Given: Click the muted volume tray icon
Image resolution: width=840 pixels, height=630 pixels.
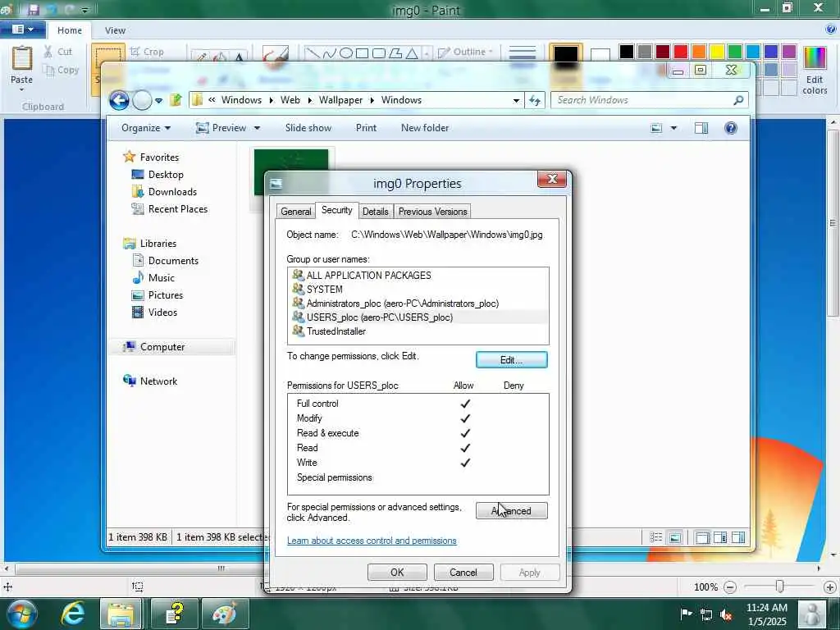Looking at the screenshot, I should click(x=727, y=614).
